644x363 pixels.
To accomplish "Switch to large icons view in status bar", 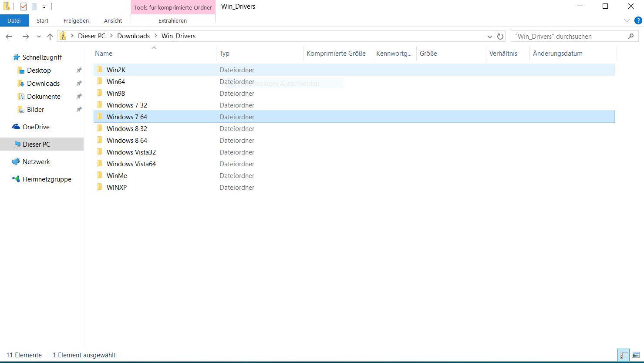I will click(636, 355).
